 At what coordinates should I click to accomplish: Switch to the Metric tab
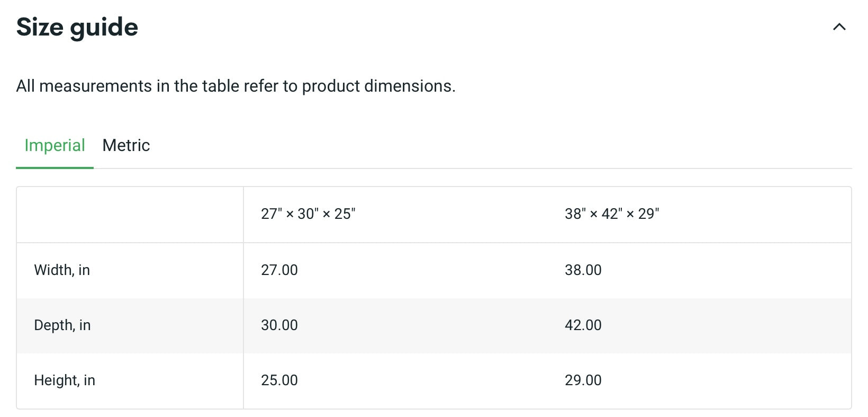[126, 145]
